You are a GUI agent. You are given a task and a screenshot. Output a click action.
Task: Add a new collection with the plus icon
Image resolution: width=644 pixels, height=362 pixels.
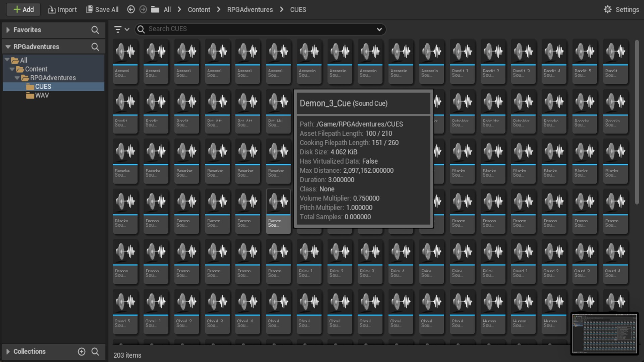(x=82, y=351)
